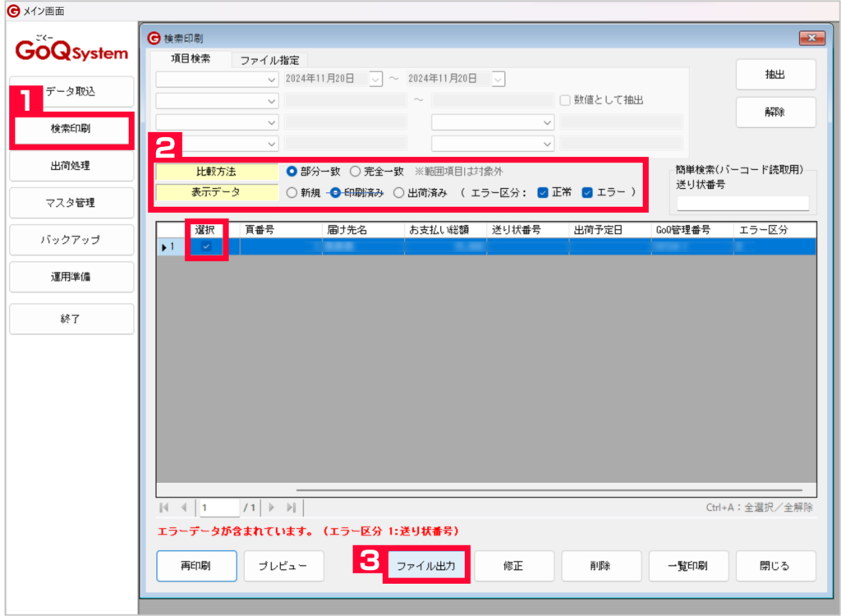Expand the first search field combo box
This screenshot has width=841, height=616.
[273, 77]
